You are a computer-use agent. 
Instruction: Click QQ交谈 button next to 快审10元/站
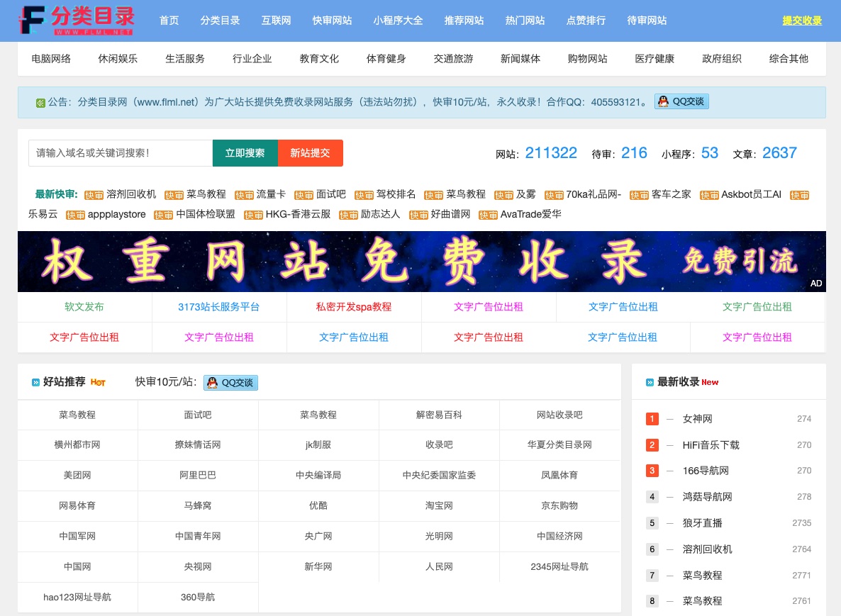(230, 382)
